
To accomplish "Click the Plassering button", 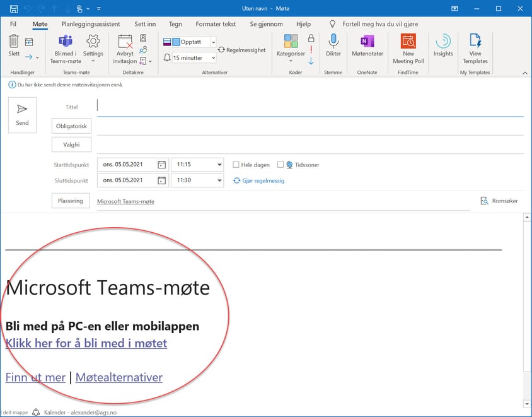I will 71,201.
